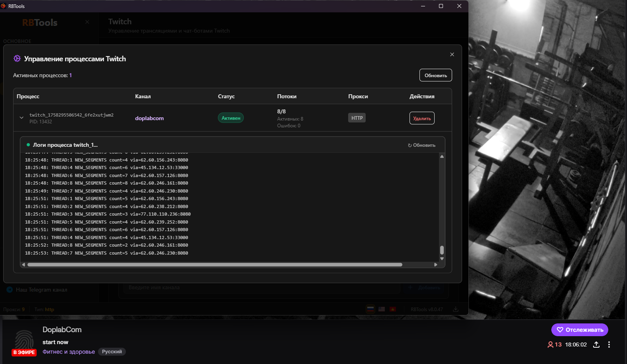Delete the process with Удалить button
Image resolution: width=627 pixels, height=364 pixels.
421,118
